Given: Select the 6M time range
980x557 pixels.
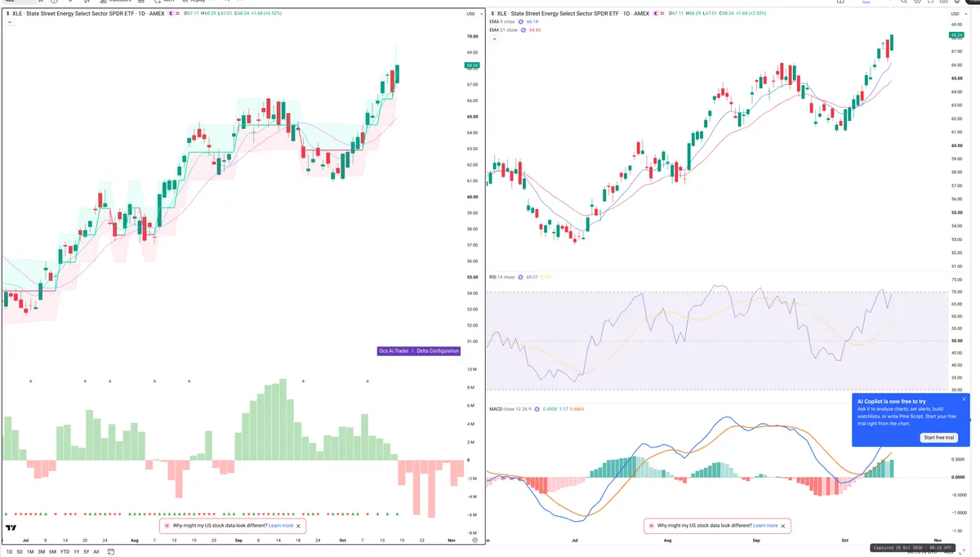Looking at the screenshot, I should coord(52,552).
